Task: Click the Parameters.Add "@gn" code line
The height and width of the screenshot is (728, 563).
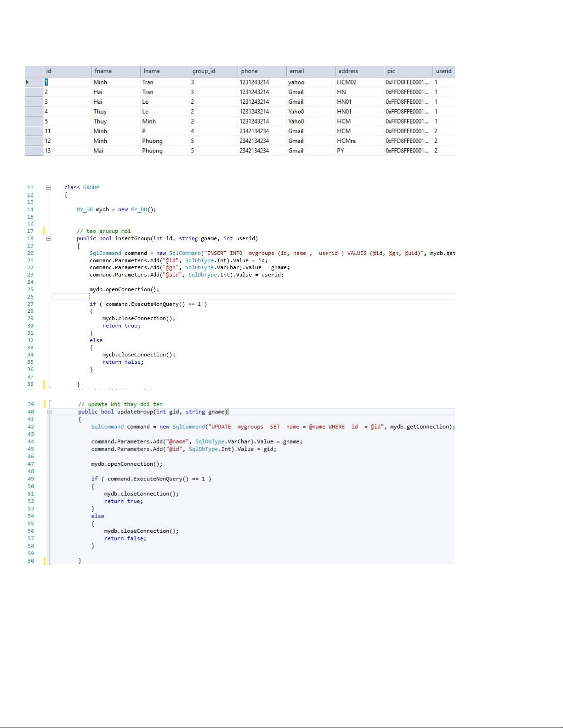Action: tap(189, 267)
